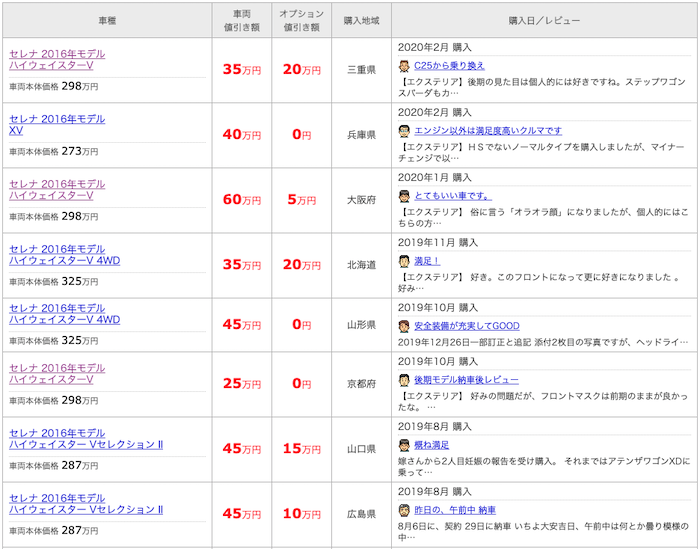Click the 購入日／レビュー column header
Screen dimensions: 700x549
point(544,21)
